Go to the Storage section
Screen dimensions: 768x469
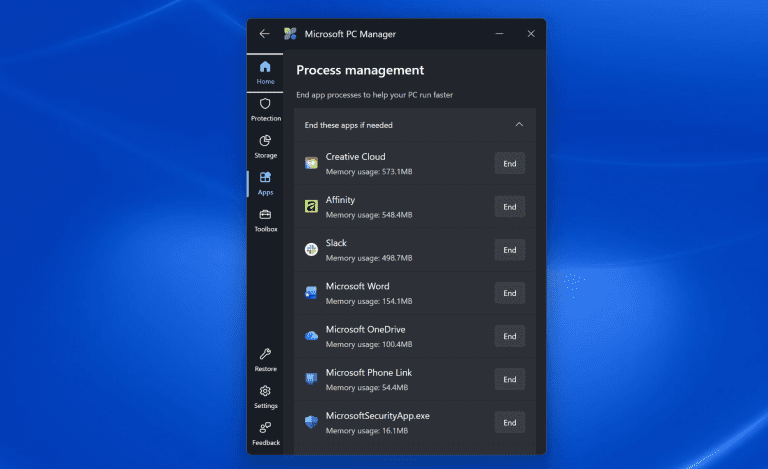[265, 147]
